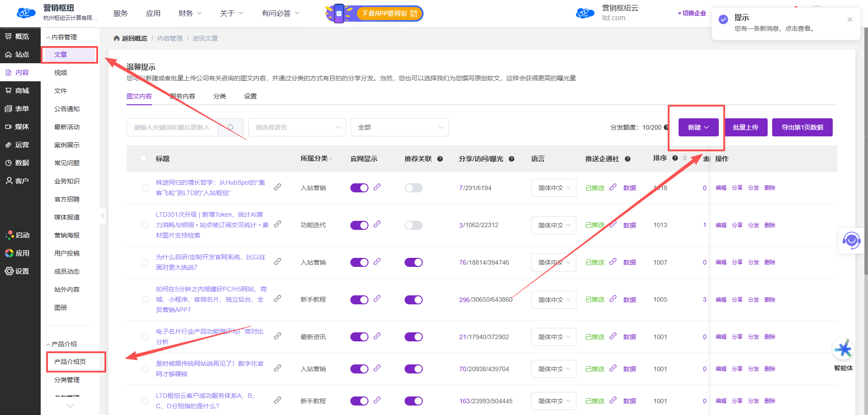This screenshot has height=415, width=868.
Task: Click the 推送企通社 help icon
Action: pyautogui.click(x=627, y=159)
